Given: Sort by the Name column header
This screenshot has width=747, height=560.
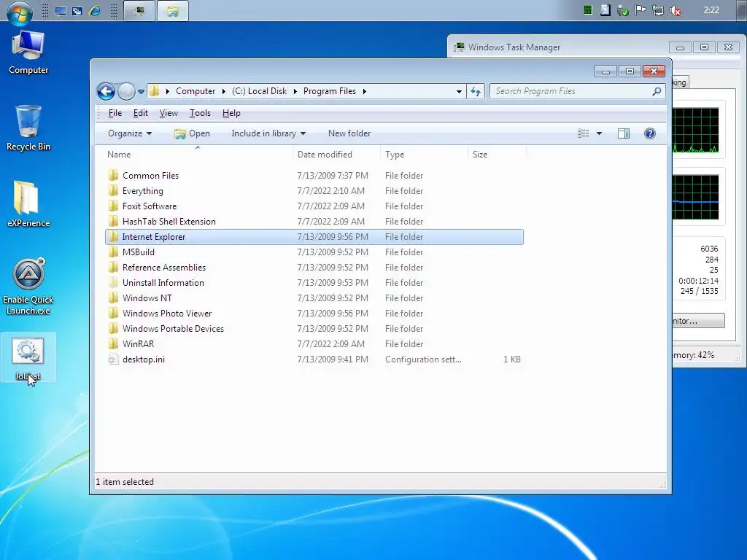Looking at the screenshot, I should click(x=198, y=155).
